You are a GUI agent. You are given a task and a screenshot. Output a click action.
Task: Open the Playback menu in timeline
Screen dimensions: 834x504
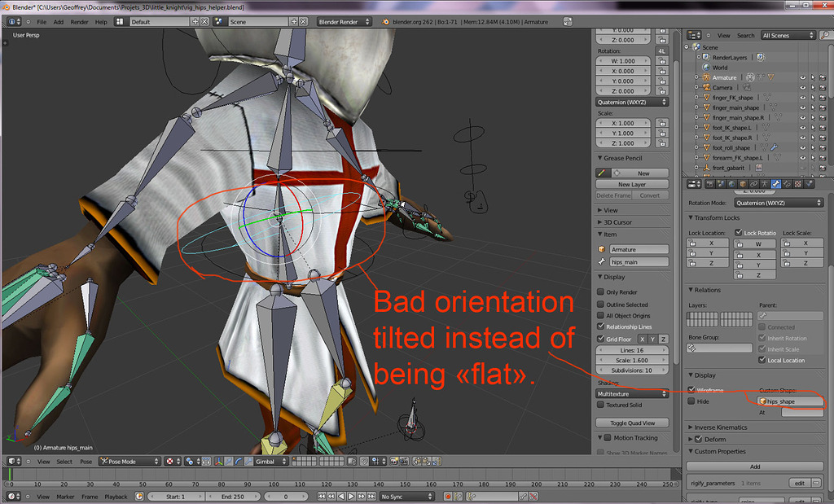pos(116,497)
